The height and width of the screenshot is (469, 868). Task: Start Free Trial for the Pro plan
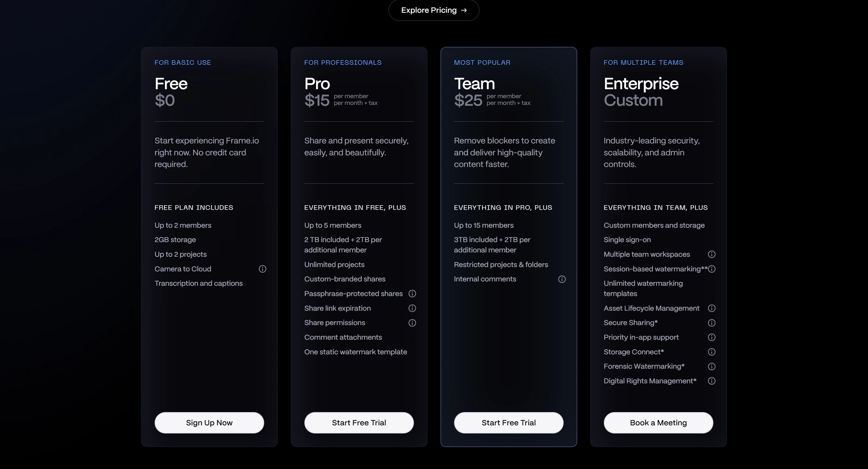click(359, 423)
